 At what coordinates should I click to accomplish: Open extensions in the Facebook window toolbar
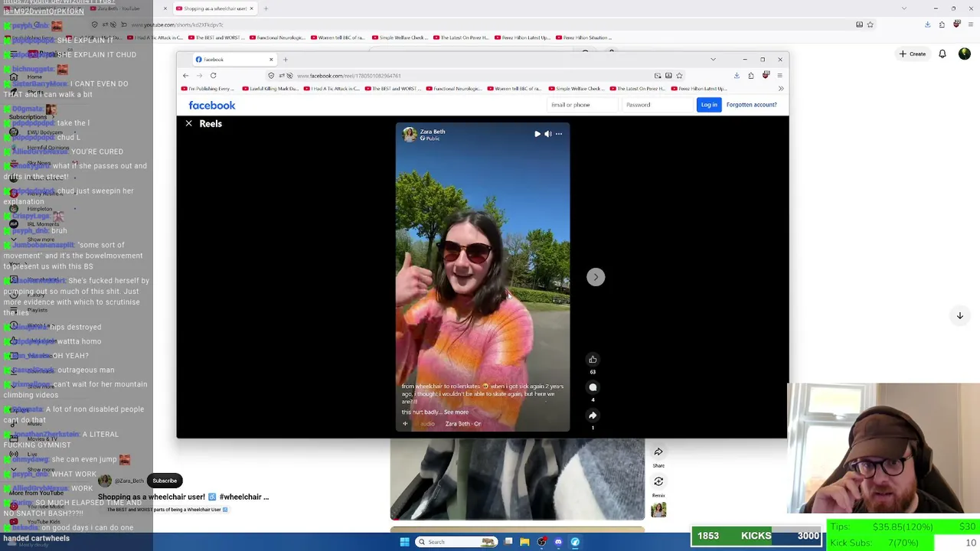click(751, 76)
